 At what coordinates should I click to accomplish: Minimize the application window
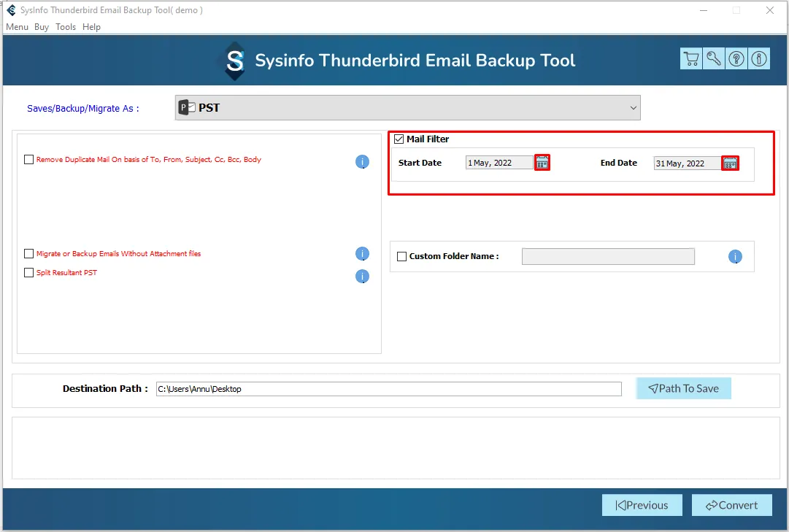click(x=704, y=10)
